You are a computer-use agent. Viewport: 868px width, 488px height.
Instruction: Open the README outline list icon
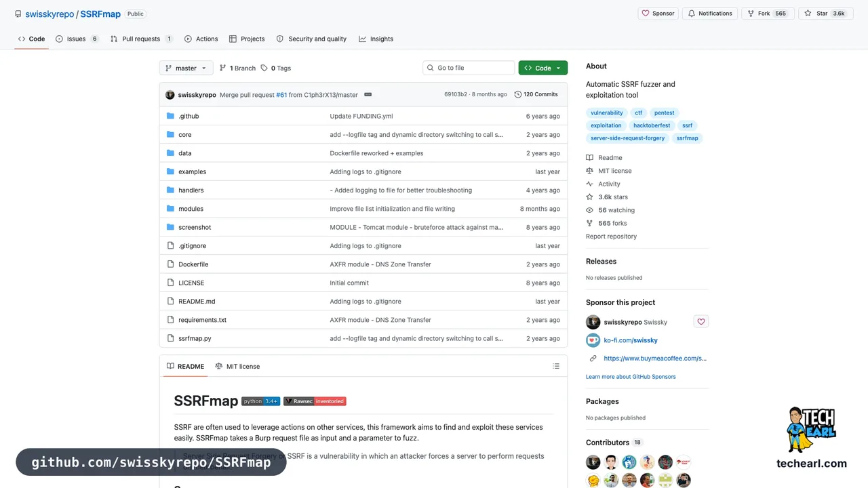point(556,366)
